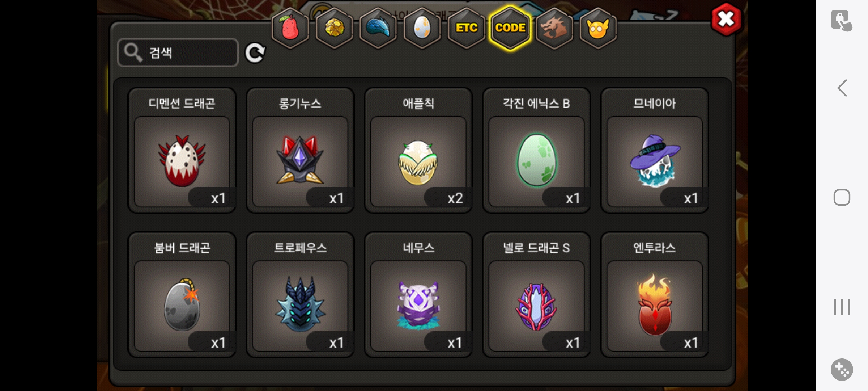The image size is (868, 391).
Task: Open the red fruit food tab
Action: 290,28
